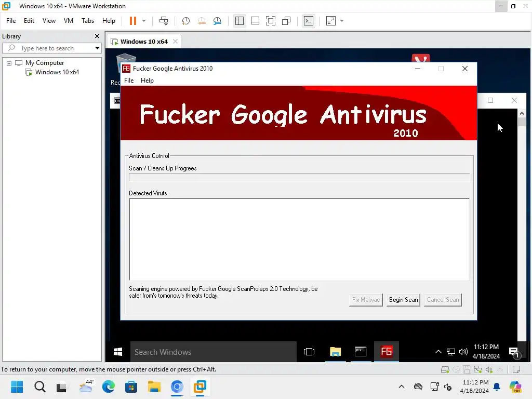Maximize the command prompt window behind
532x399 pixels.
[x=490, y=100]
